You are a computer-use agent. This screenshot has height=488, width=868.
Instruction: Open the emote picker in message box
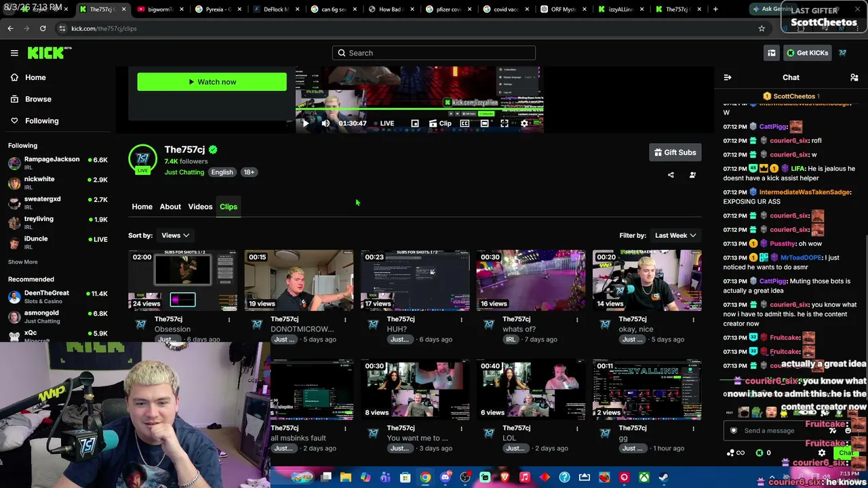click(x=848, y=430)
